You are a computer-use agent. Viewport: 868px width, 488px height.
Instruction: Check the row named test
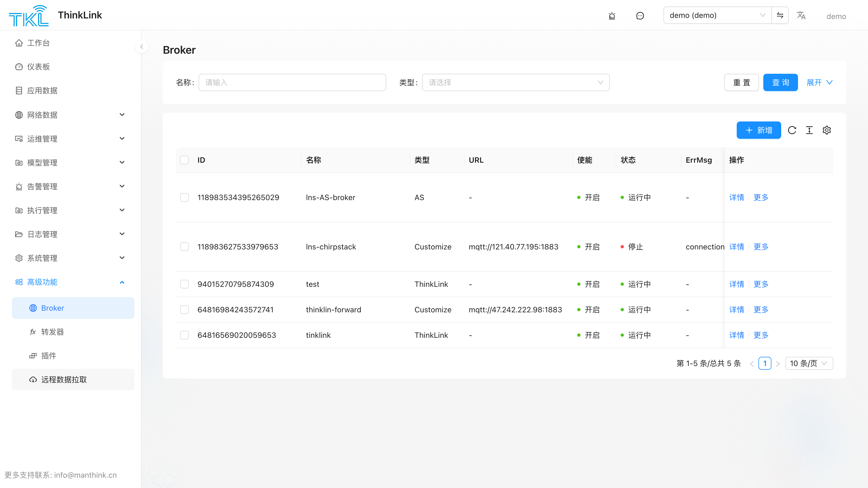click(x=184, y=284)
